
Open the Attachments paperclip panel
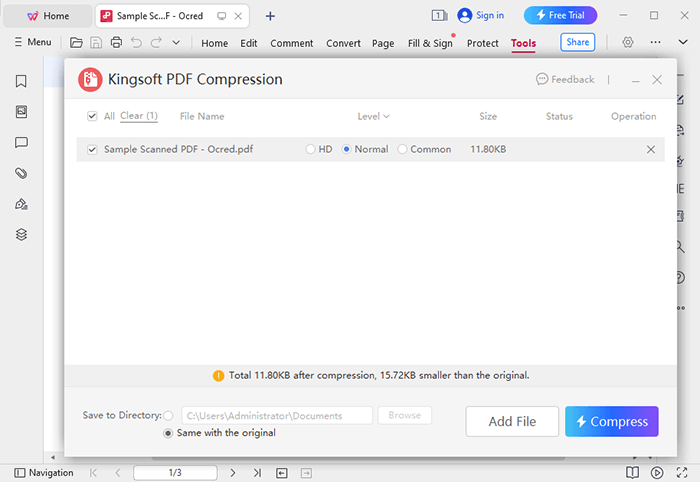pos(21,173)
